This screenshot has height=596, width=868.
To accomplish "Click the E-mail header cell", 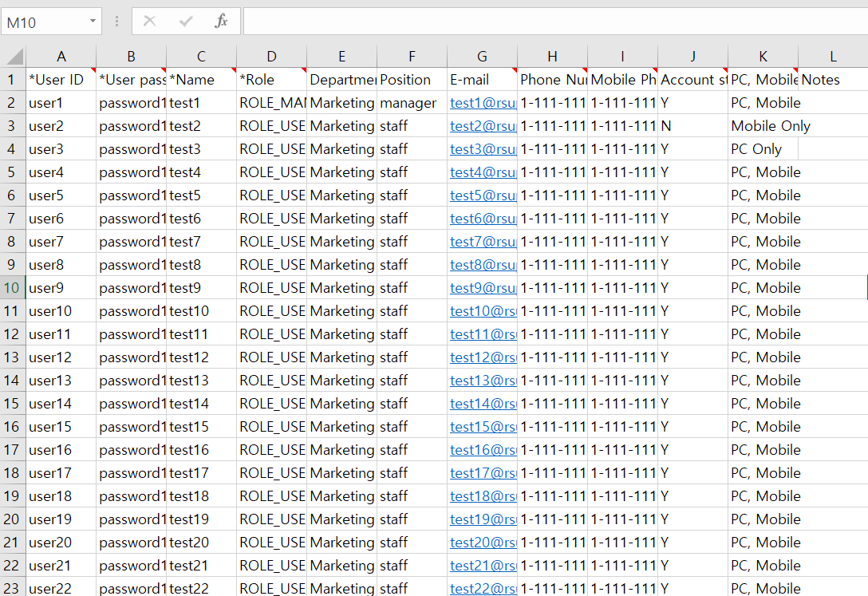I will coord(482,80).
